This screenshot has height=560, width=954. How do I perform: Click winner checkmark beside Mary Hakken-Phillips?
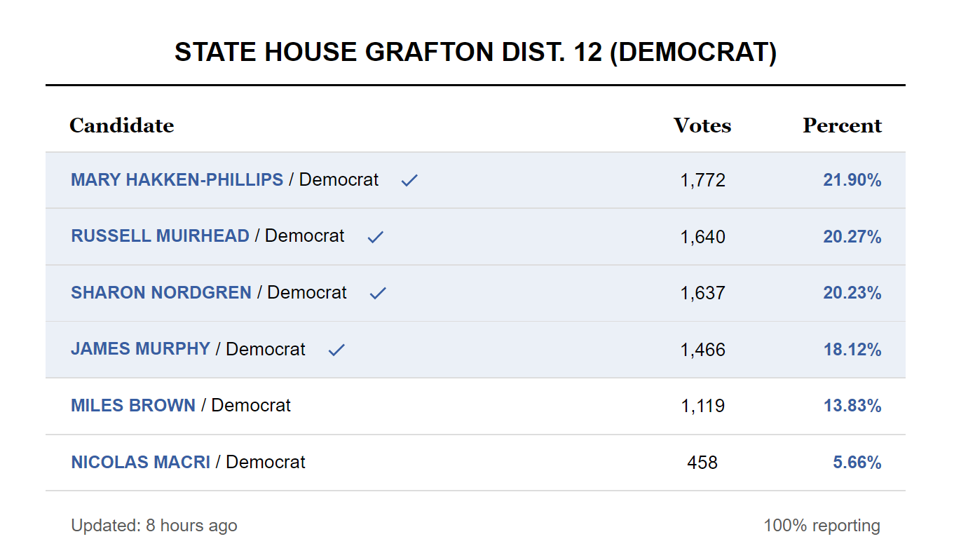click(409, 181)
